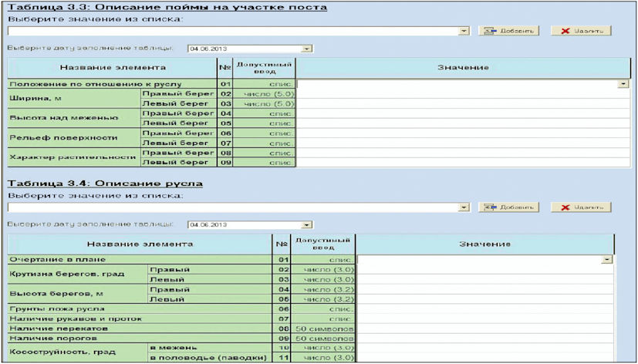The image size is (638, 364).
Task: Click value cell for 'Наличие порогов'
Action: coord(484,339)
